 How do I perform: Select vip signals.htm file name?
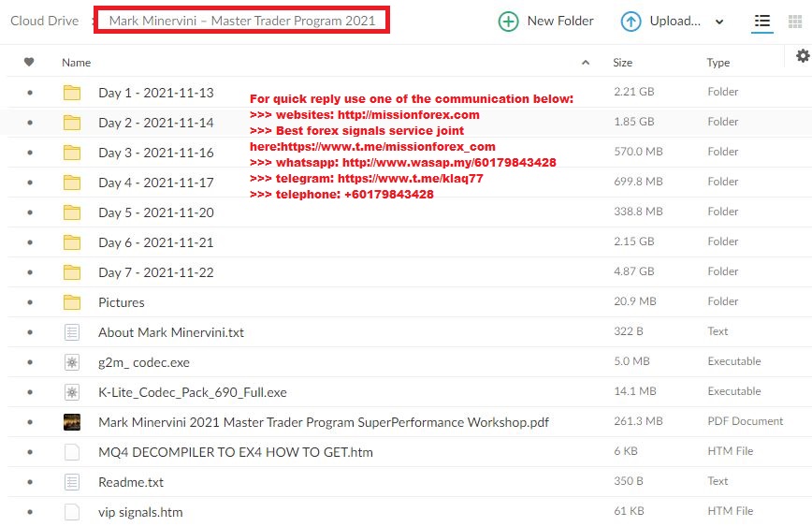pyautogui.click(x=140, y=512)
